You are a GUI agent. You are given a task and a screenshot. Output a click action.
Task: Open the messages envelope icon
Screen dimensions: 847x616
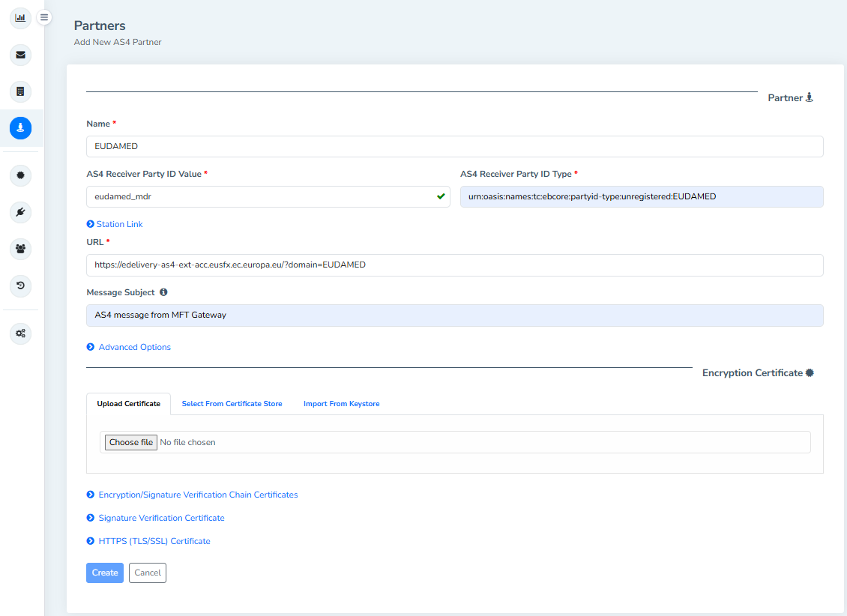coord(20,55)
